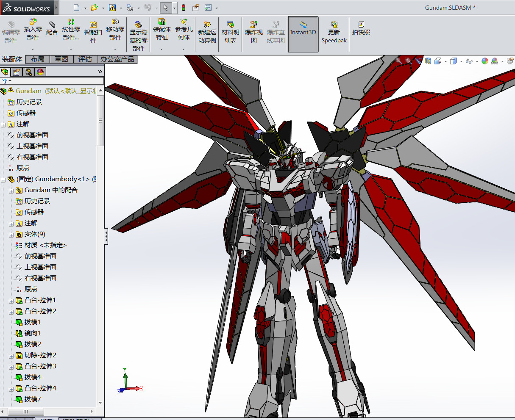
Task: Expand top-level 注解 folder
Action: (3, 124)
